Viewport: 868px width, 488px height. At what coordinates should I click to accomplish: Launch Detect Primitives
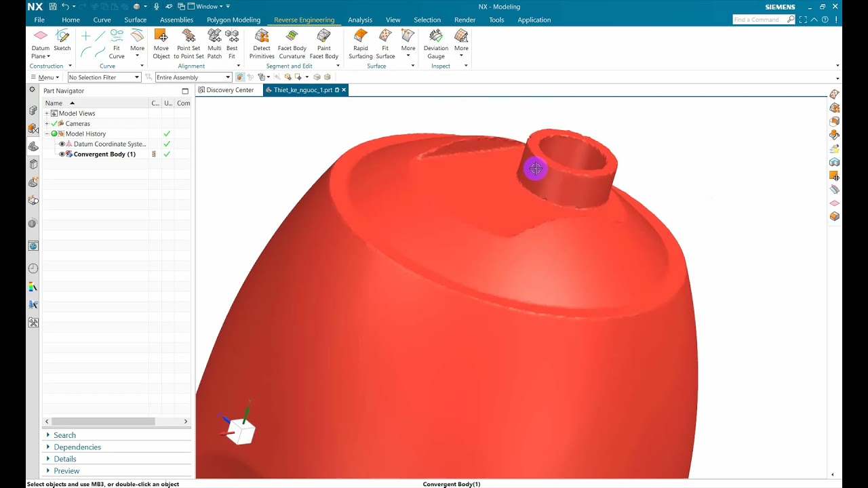coord(262,43)
